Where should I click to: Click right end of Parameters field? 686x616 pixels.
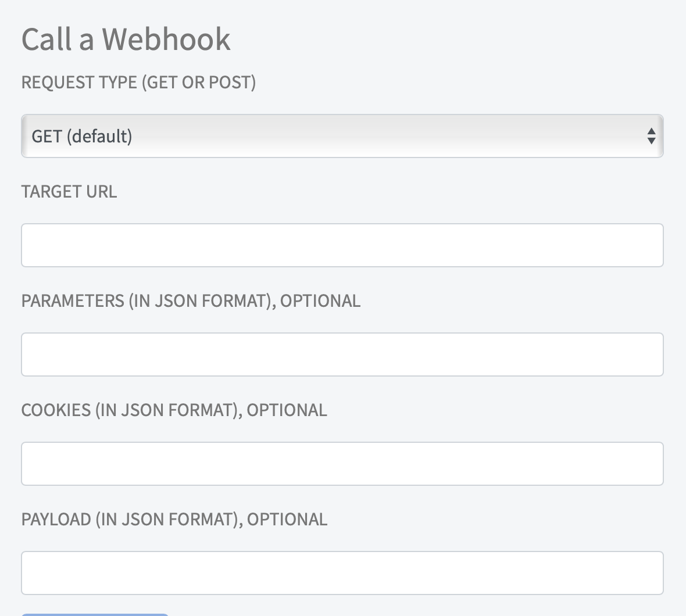(645, 354)
